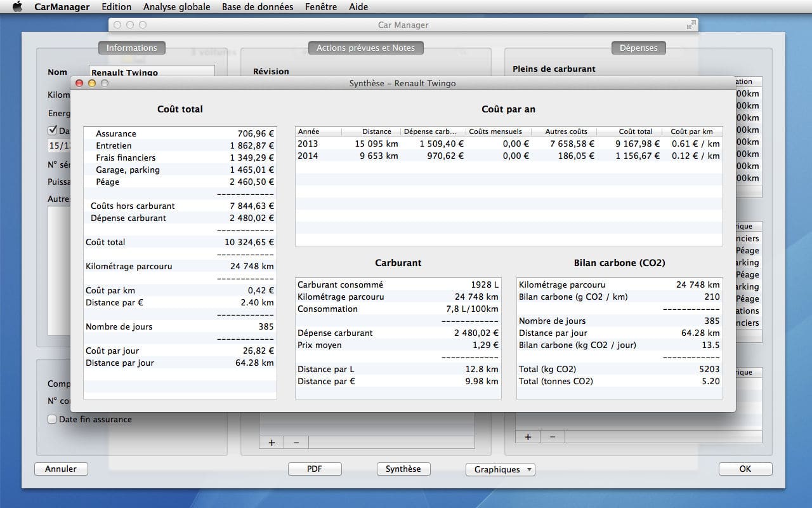Click the Autres coûts column header
This screenshot has width=812, height=508.
click(565, 131)
